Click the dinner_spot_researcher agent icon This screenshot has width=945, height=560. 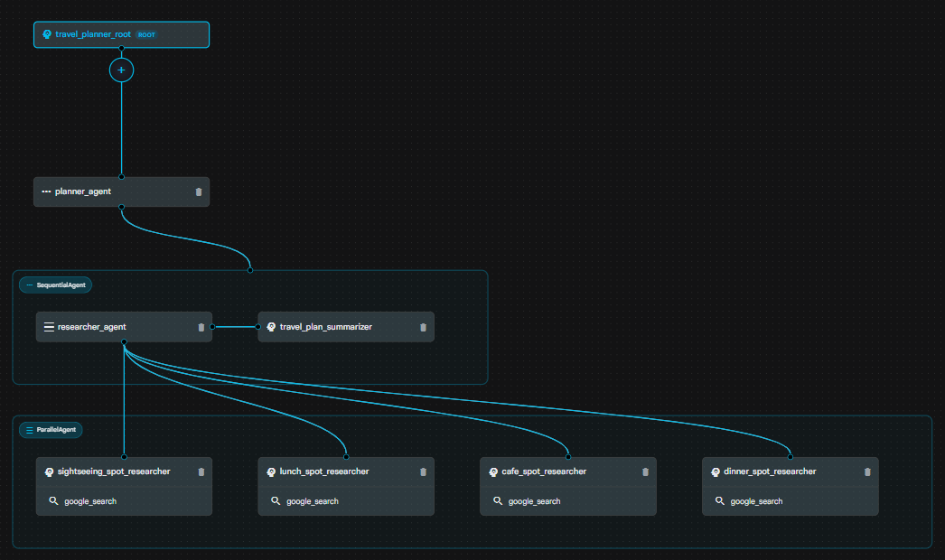pyautogui.click(x=716, y=471)
